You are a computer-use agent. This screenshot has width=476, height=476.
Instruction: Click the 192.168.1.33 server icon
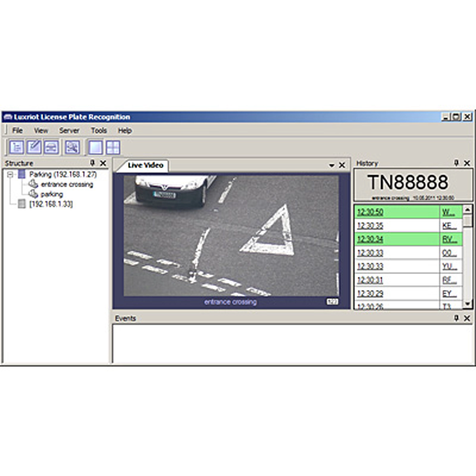tap(22, 204)
